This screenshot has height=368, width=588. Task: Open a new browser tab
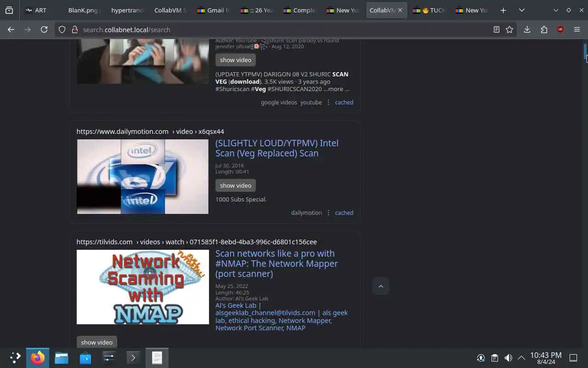(x=503, y=10)
